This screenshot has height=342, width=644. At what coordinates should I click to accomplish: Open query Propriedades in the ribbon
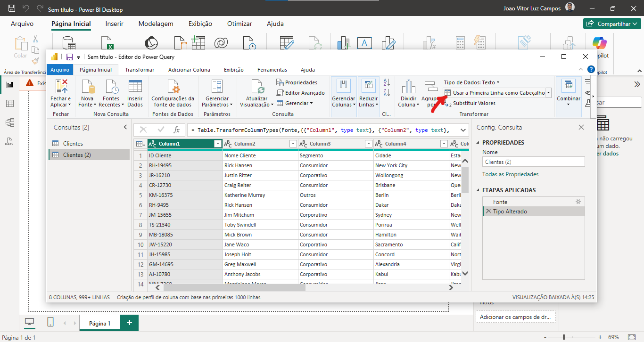[x=297, y=82]
